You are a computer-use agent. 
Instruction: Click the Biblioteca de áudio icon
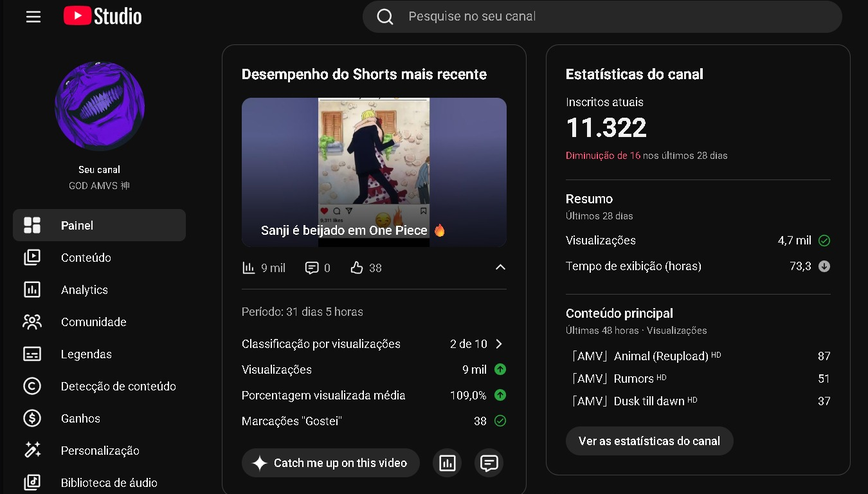coord(32,482)
